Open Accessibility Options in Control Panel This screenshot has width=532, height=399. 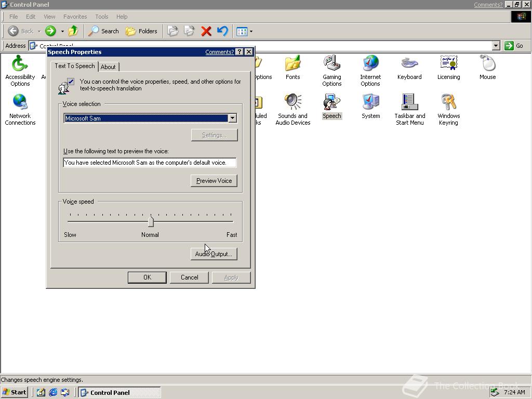pos(20,71)
